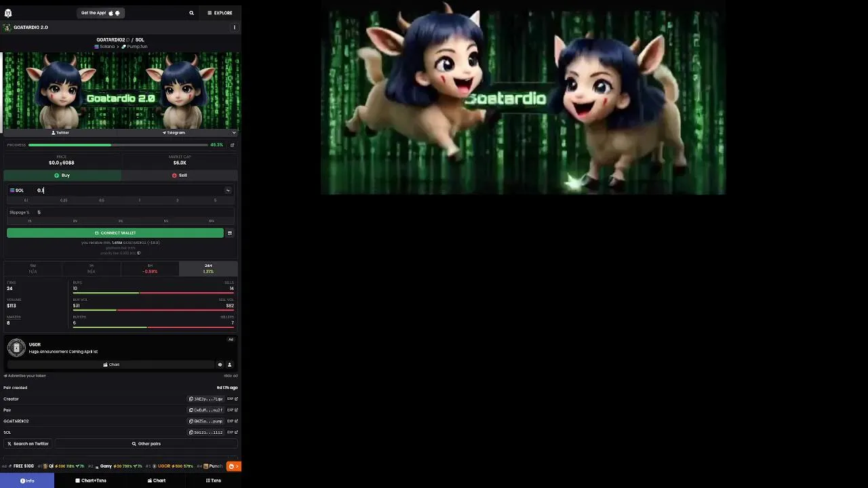Click the FREE $100 ad in ticker

[x=18, y=466]
